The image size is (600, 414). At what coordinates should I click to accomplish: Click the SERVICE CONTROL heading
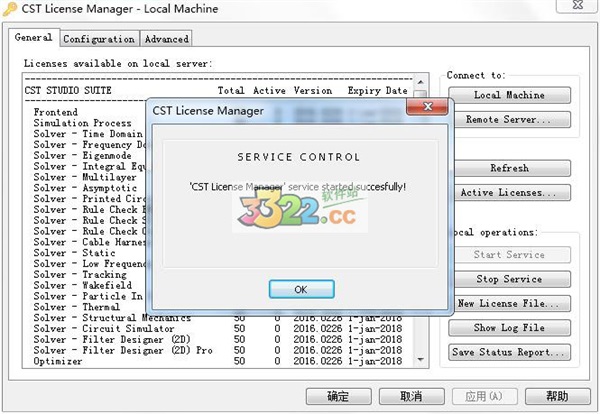coord(299,157)
